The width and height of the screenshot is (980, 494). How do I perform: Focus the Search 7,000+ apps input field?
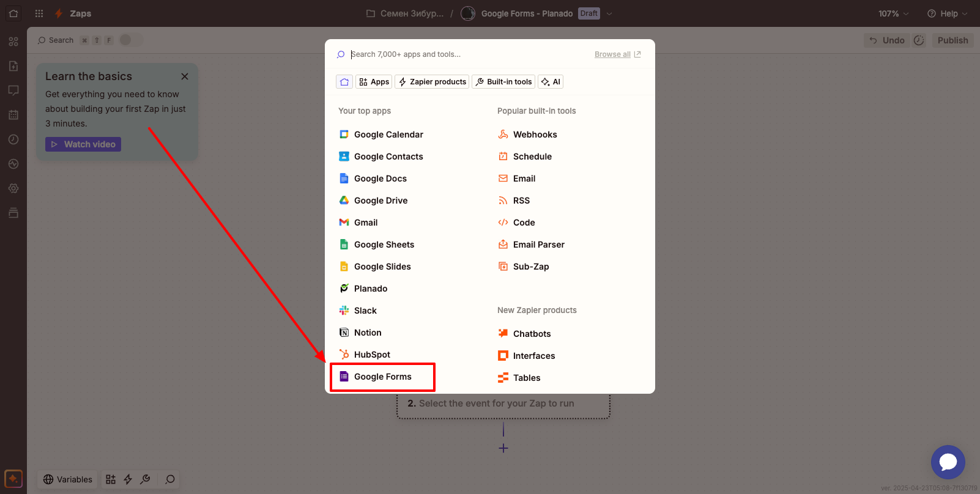tap(465, 54)
